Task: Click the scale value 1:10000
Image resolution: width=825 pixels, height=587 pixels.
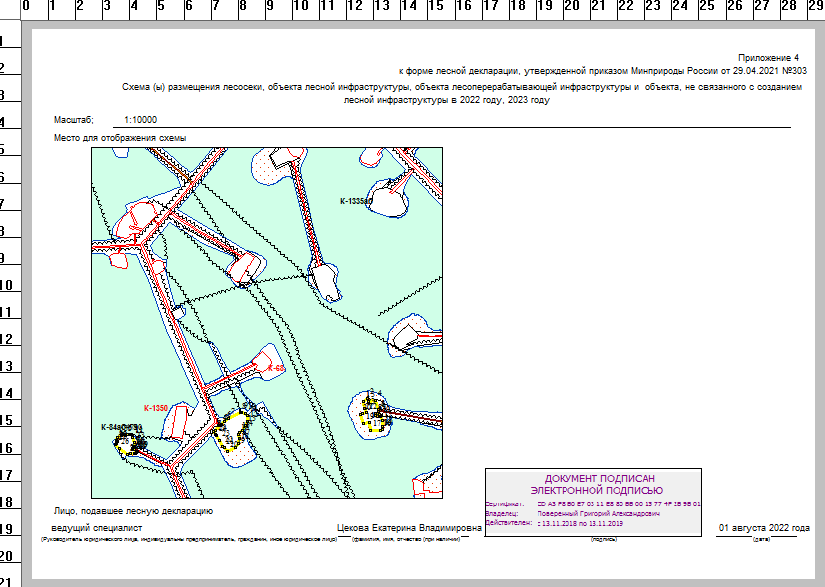Action: pyautogui.click(x=144, y=119)
